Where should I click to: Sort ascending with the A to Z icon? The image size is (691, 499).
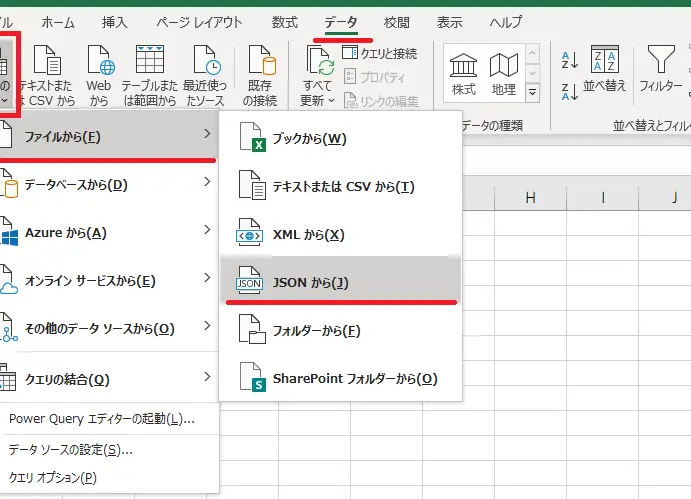click(x=569, y=60)
